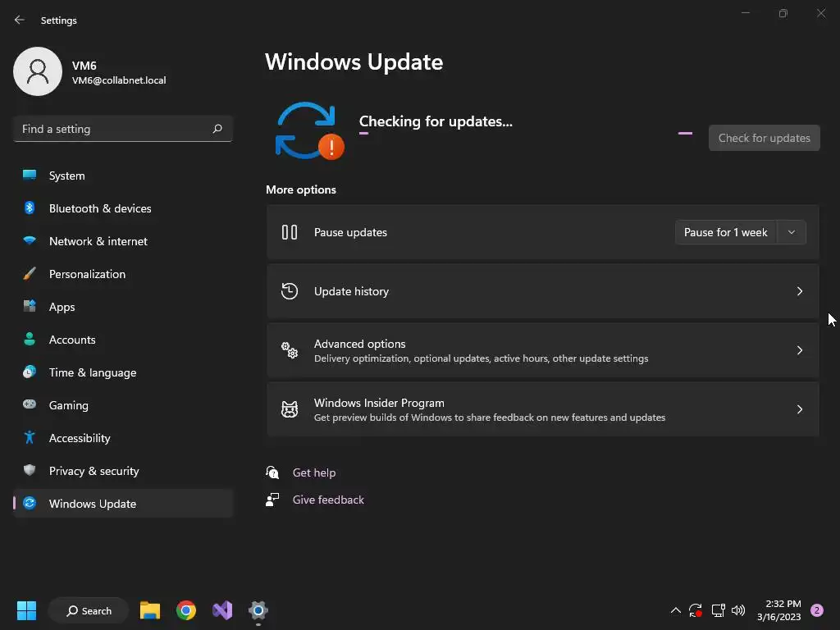Click the System monitor icon in the sidebar
This screenshot has width=840, height=630.
tap(30, 176)
